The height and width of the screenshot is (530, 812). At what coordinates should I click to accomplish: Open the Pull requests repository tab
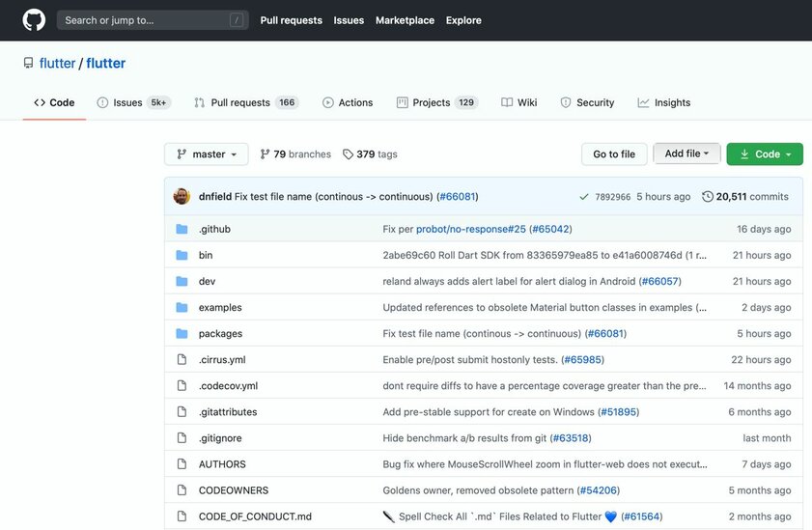[x=246, y=102]
